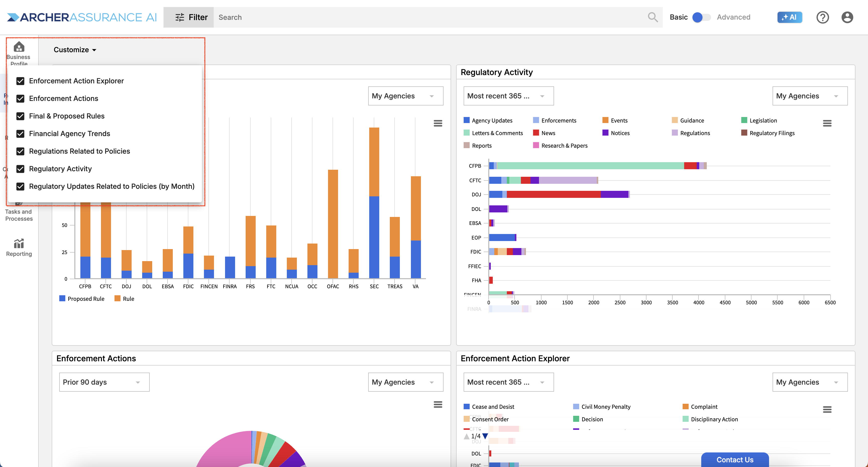Toggle Regulatory Filings legend item
Screen dimensions: 868x467
(768, 133)
